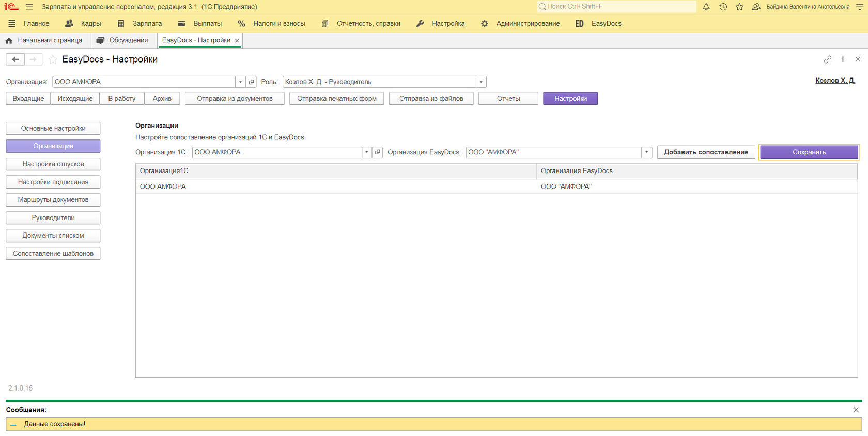Image resolution: width=868 pixels, height=436 pixels.
Task: Switch to the Обсуждения tab
Action: [128, 40]
